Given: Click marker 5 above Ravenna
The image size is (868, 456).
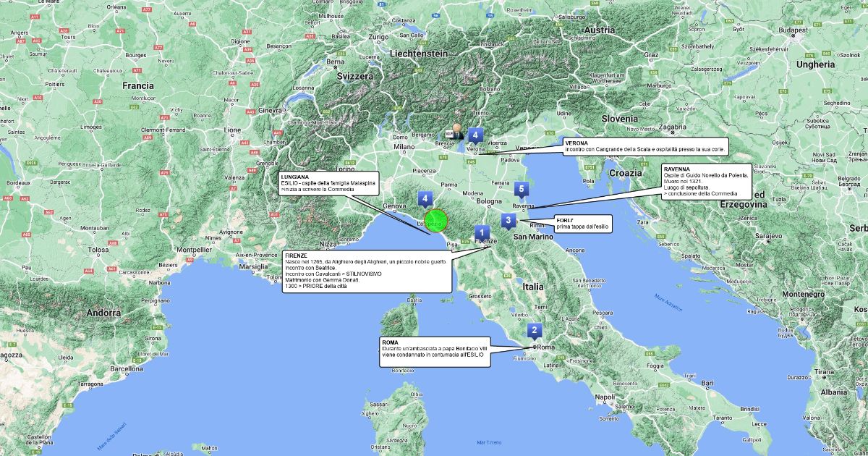Looking at the screenshot, I should point(522,190).
